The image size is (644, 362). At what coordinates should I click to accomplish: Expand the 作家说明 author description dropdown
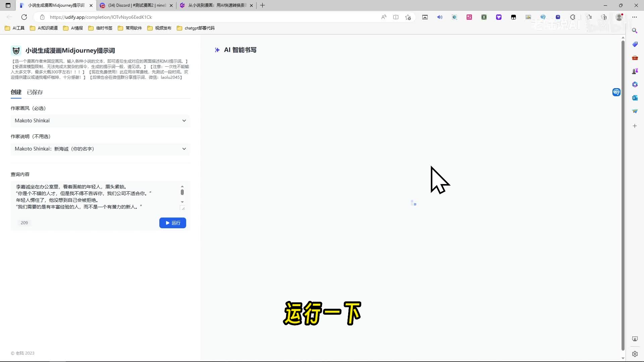tap(100, 149)
